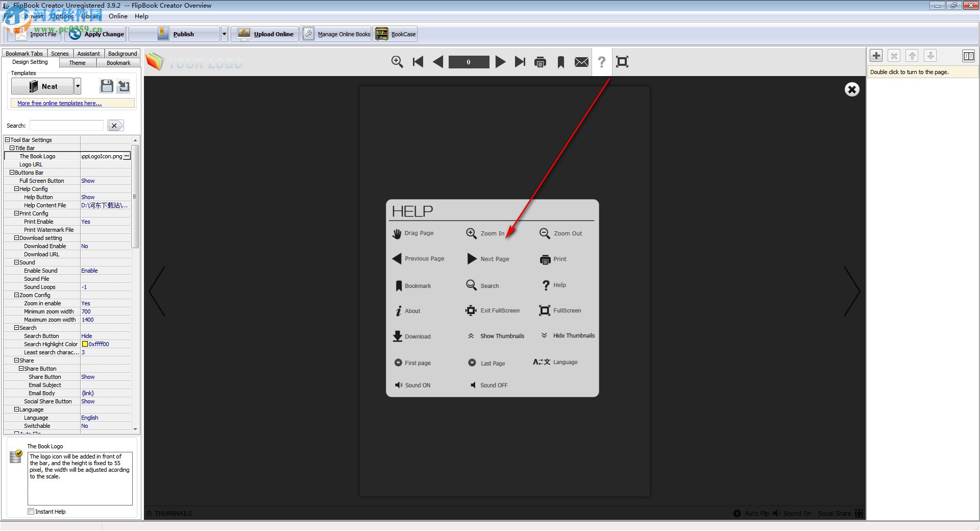Add a bookmark using the preview toolbar icon
The height and width of the screenshot is (531, 980).
click(x=560, y=62)
